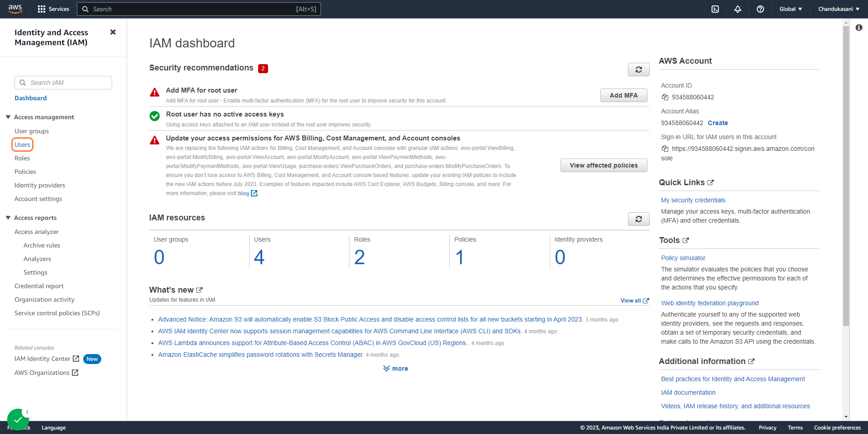The height and width of the screenshot is (434, 868).
Task: Click the top AWS search bar
Action: 199,9
